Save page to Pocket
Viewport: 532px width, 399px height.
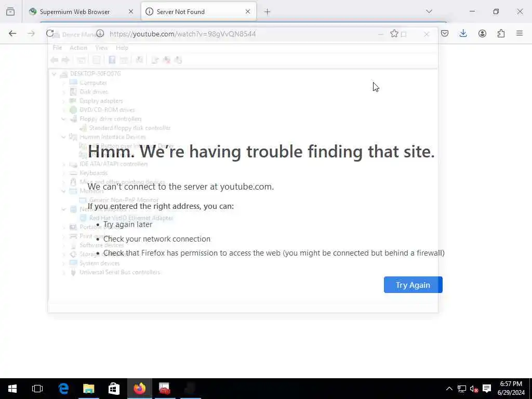pos(445,33)
